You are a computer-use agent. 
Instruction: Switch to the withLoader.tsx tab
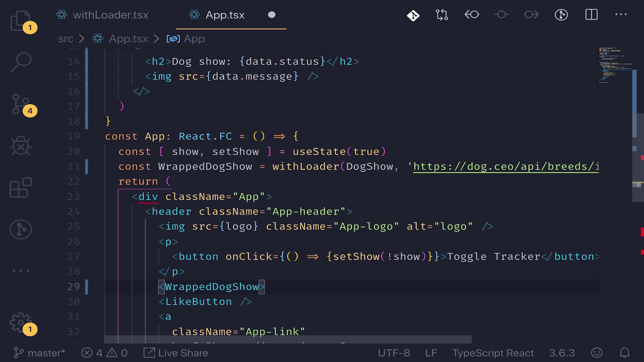pos(110,15)
